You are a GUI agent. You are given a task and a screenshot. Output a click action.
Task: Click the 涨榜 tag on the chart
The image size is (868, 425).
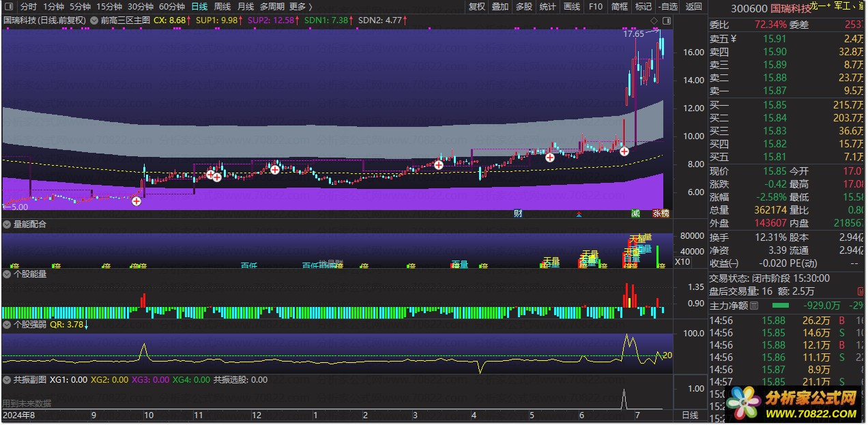pyautogui.click(x=661, y=214)
